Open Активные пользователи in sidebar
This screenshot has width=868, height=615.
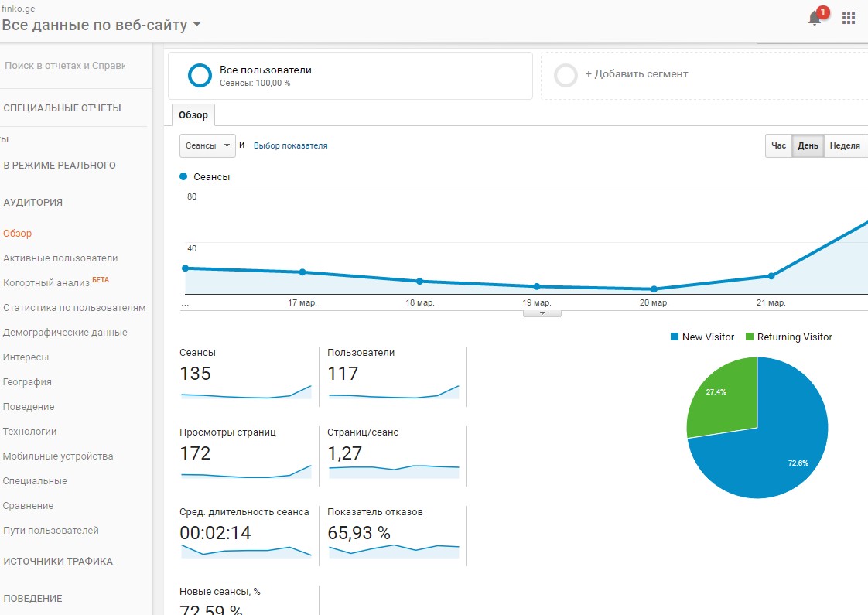pos(60,258)
